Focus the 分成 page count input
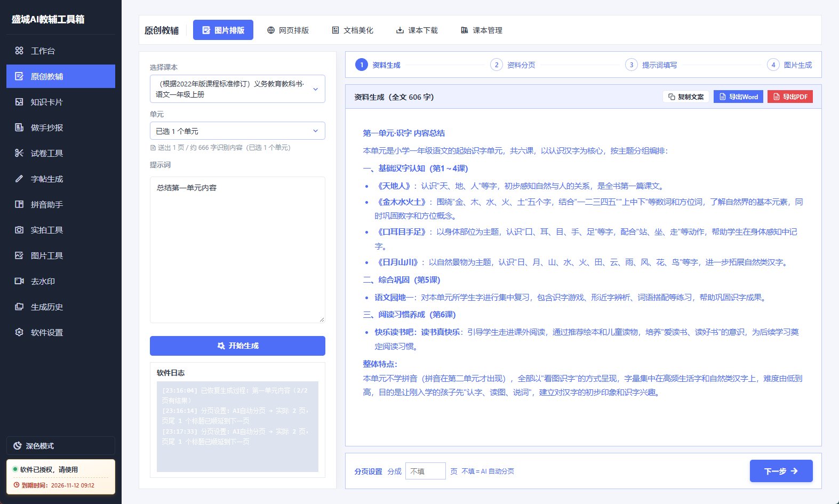This screenshot has height=504, width=839. point(425,471)
